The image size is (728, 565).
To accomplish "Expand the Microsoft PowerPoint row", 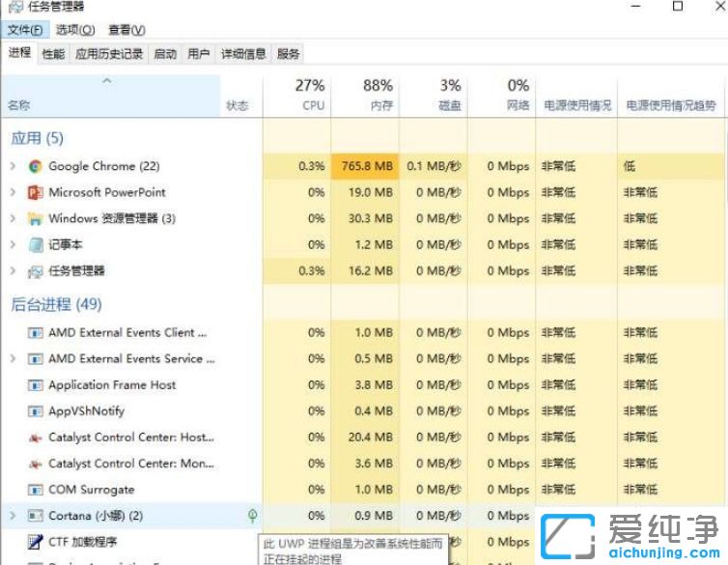I will pos(13,192).
